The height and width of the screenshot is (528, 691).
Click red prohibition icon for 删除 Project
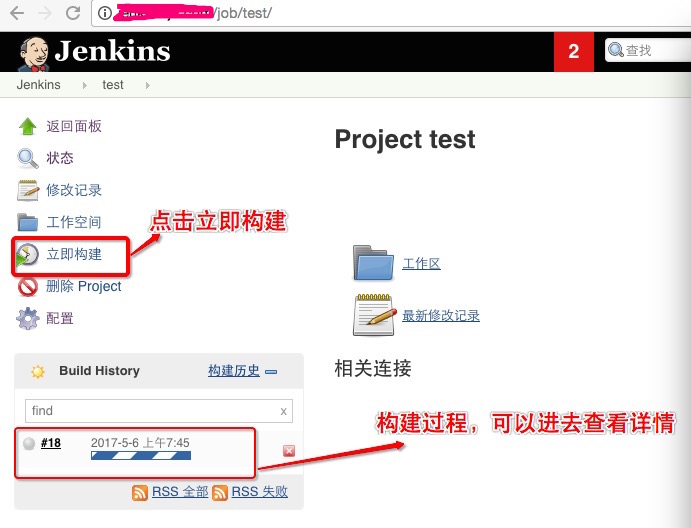click(28, 286)
